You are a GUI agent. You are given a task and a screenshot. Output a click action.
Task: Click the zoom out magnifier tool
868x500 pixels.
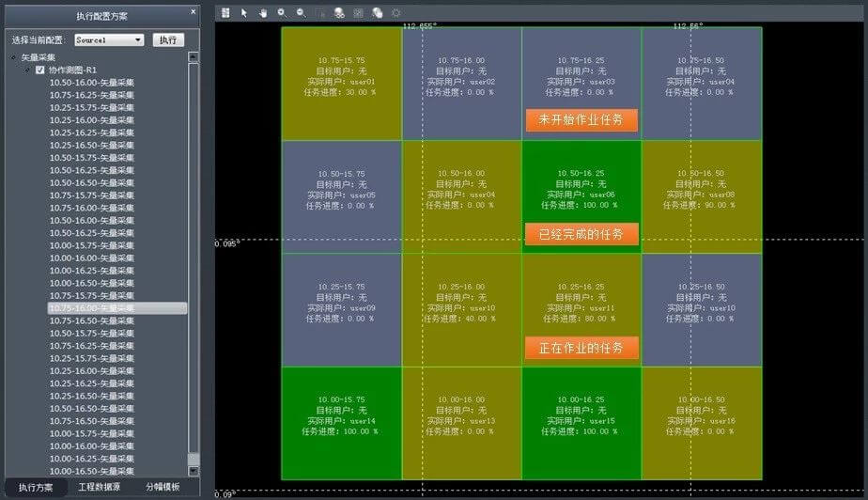coord(301,13)
